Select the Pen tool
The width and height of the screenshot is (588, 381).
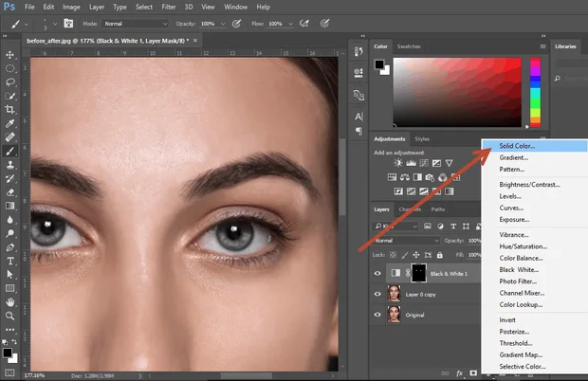pos(10,247)
